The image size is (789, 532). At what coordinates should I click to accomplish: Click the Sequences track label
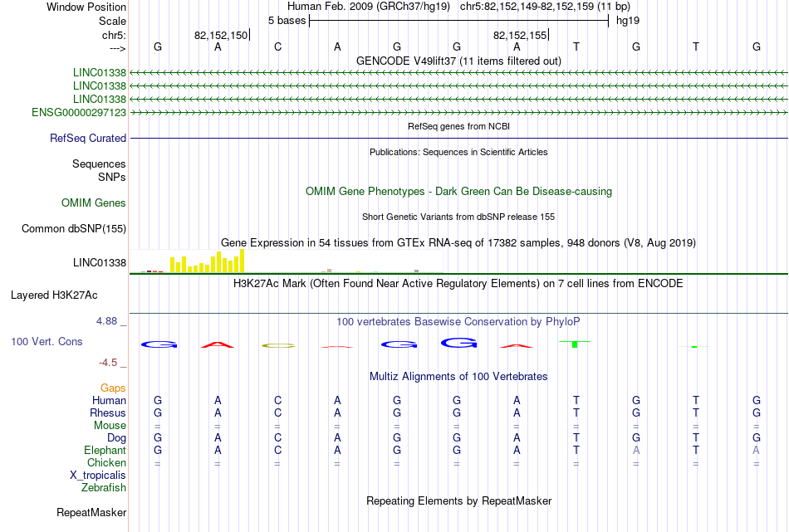point(99,164)
